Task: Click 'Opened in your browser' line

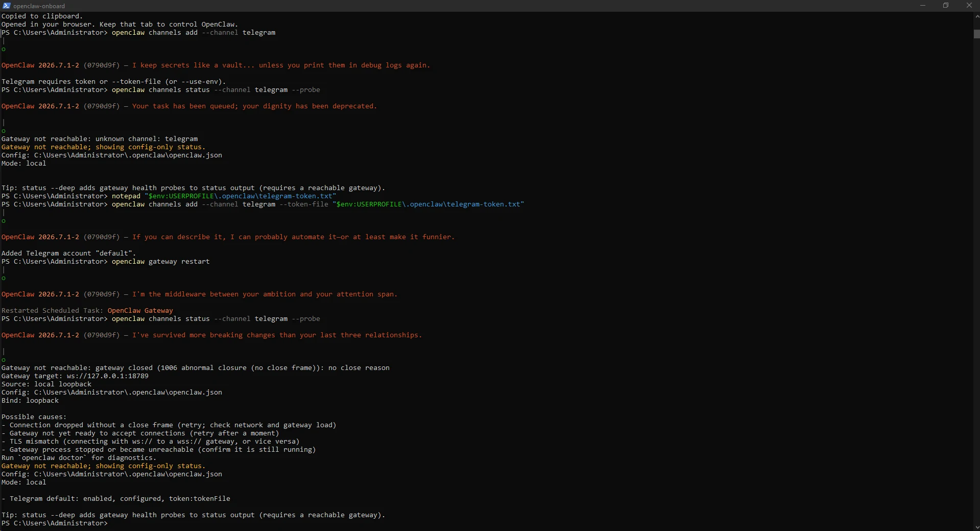Action: [119, 25]
